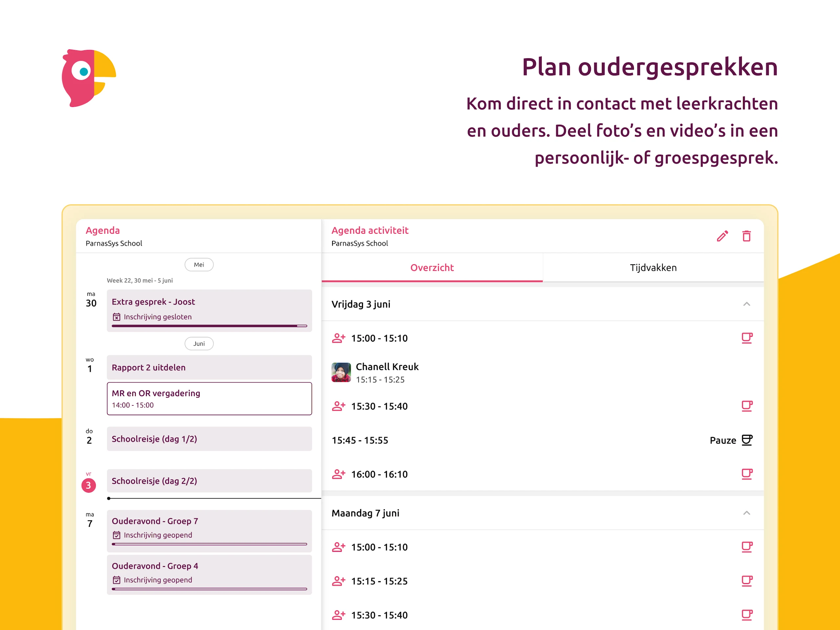Click the pencil edit icon
The image size is (840, 630).
[x=722, y=236]
